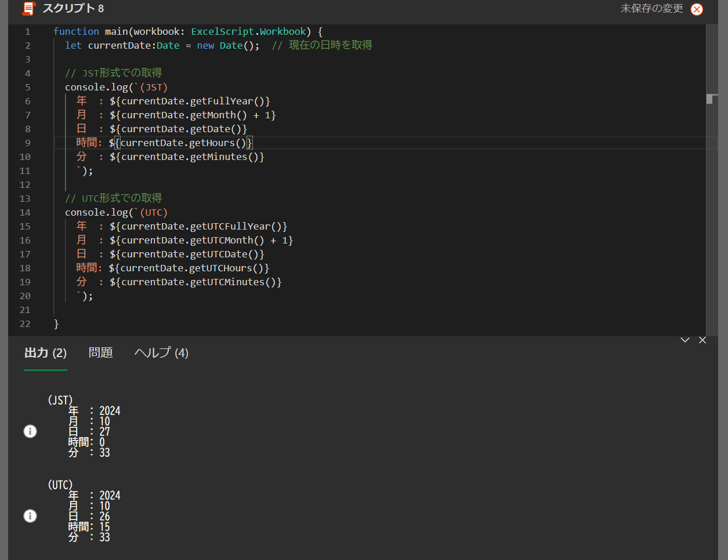728x560 pixels.
Task: Open the ヘルプ (4) tab
Action: (161, 353)
